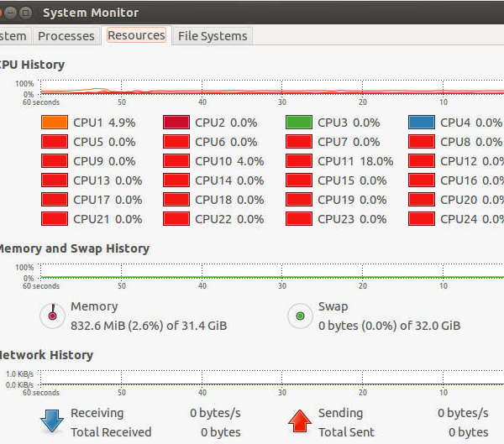504x444 pixels.
Task: Click the CPU10 4.0% label
Action: (x=229, y=161)
